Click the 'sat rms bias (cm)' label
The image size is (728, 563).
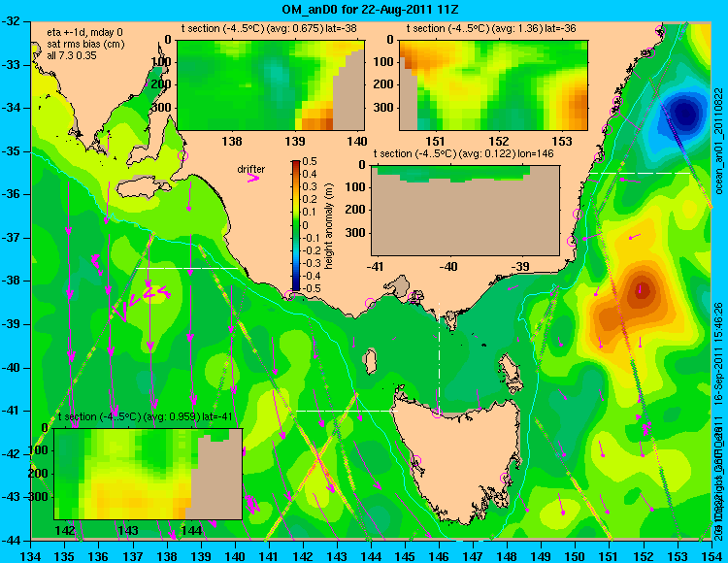tap(85, 44)
